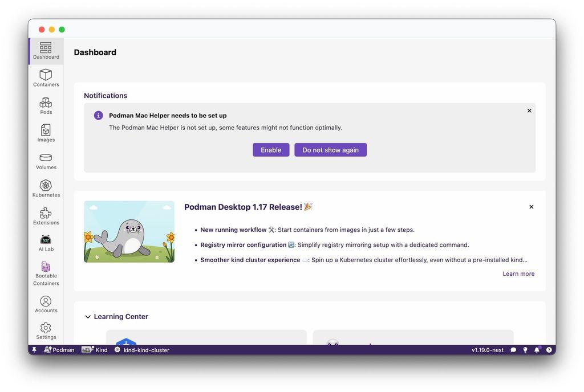Click the New running workflow bullet

click(307, 230)
